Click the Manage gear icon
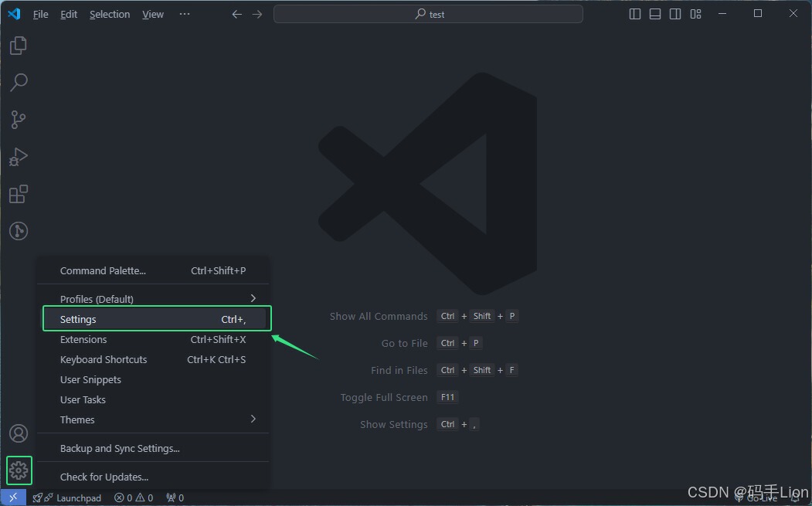The image size is (812, 506). (19, 470)
